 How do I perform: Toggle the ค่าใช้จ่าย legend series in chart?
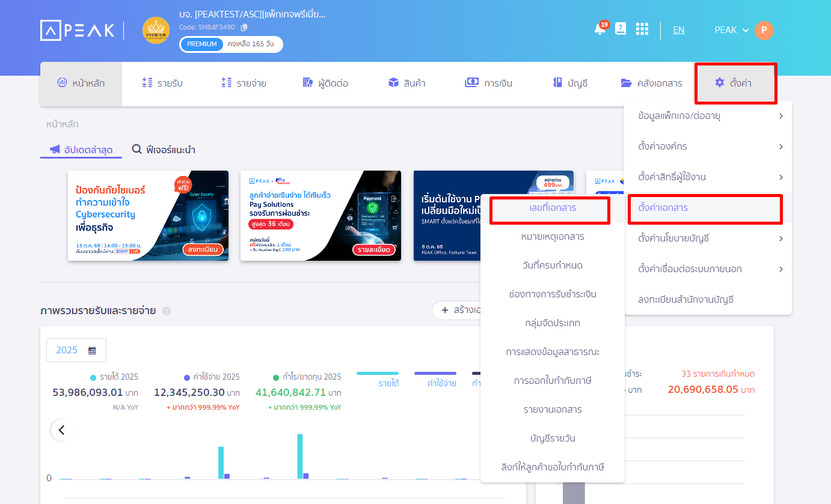coord(435,379)
